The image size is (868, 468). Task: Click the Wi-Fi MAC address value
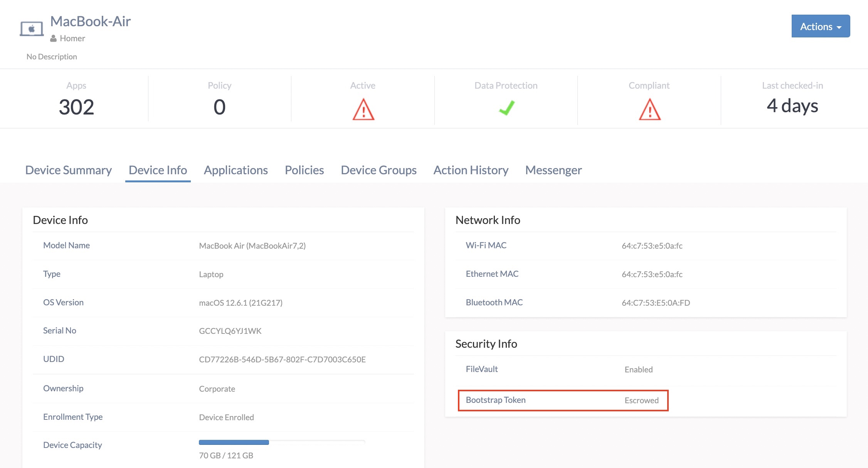click(x=652, y=246)
